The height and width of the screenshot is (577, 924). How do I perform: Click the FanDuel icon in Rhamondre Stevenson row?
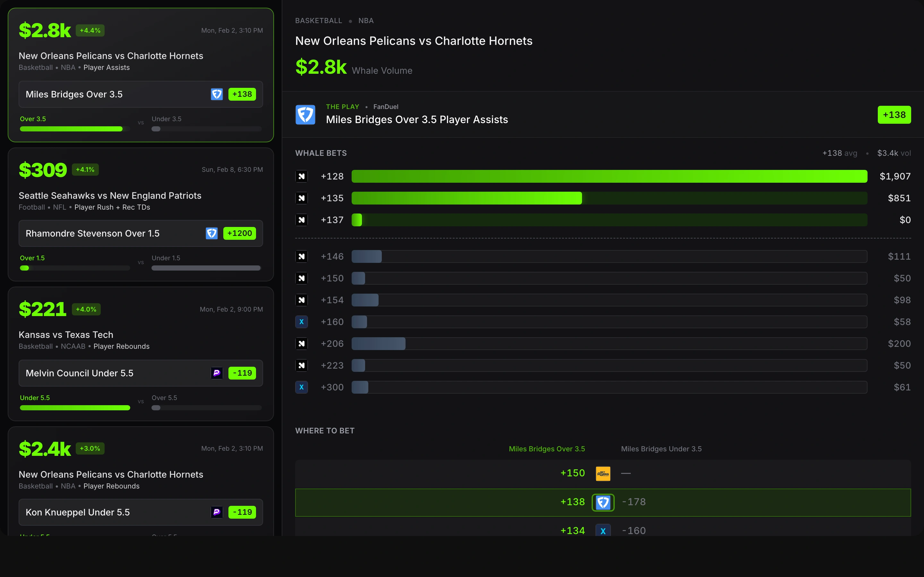point(211,233)
